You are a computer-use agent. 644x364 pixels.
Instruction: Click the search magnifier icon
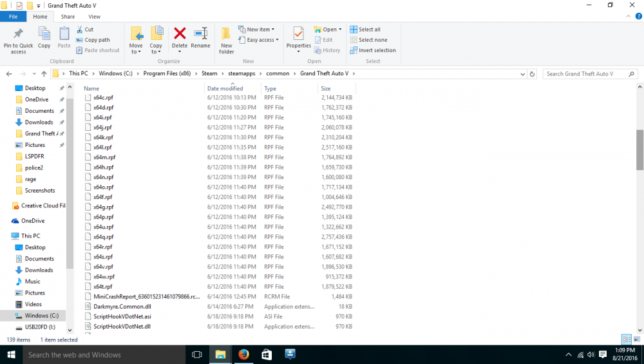(x=631, y=74)
